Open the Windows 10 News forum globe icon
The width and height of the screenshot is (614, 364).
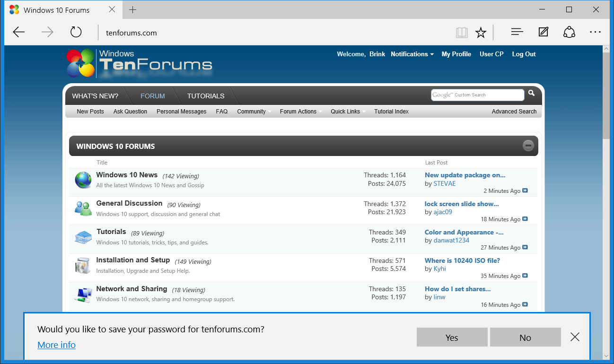(83, 180)
